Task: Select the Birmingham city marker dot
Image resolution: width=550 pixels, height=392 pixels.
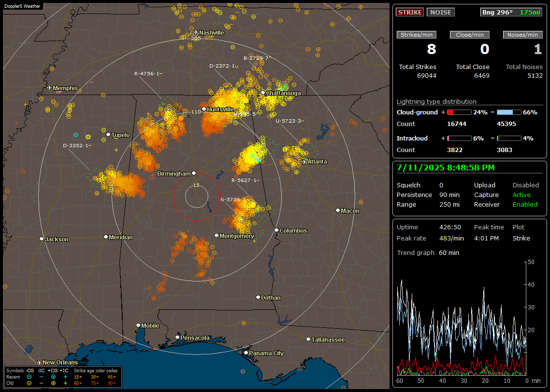Action: pos(194,173)
